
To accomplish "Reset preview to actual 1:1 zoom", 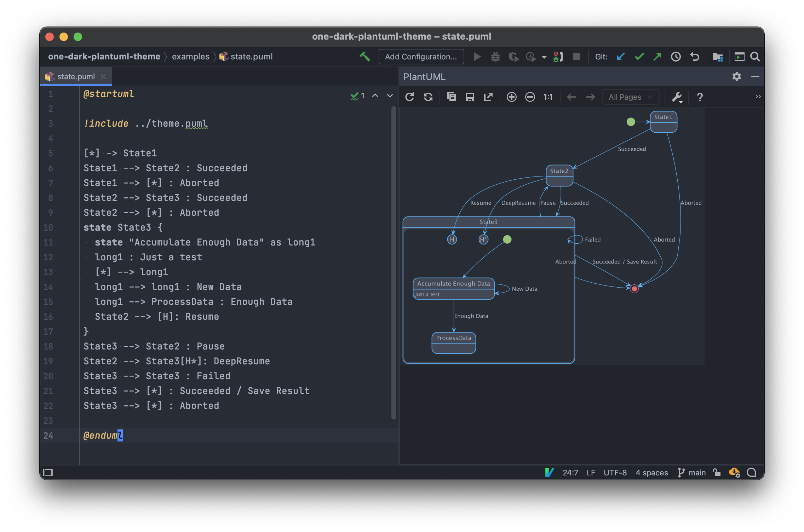I will pyautogui.click(x=548, y=97).
